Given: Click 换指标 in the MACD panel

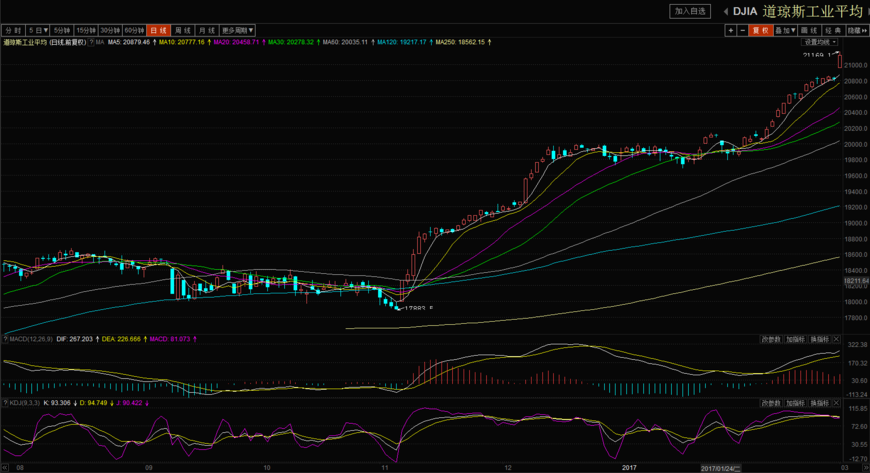Looking at the screenshot, I should [820, 339].
